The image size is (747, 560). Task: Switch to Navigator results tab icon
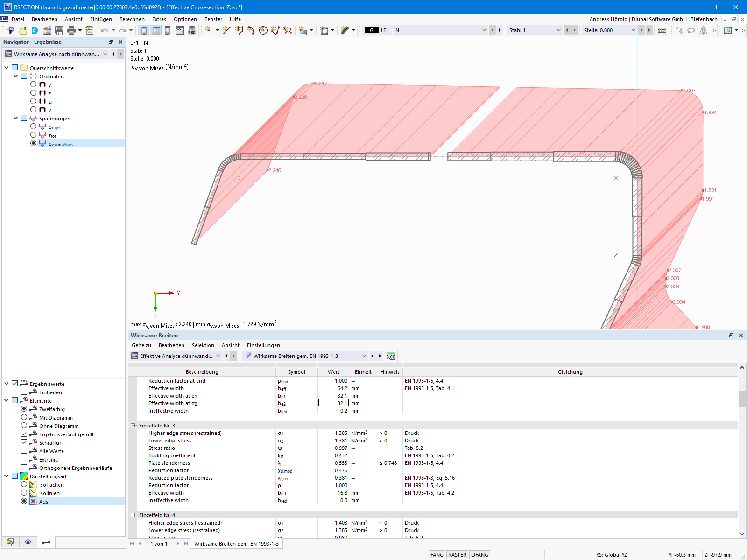point(46,542)
